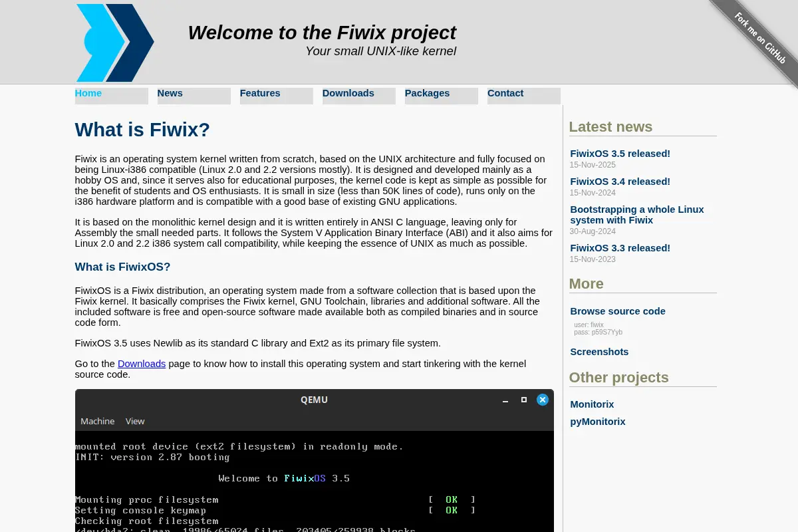Go to the Home navigation tab
The width and height of the screenshot is (798, 532).
tap(111, 96)
